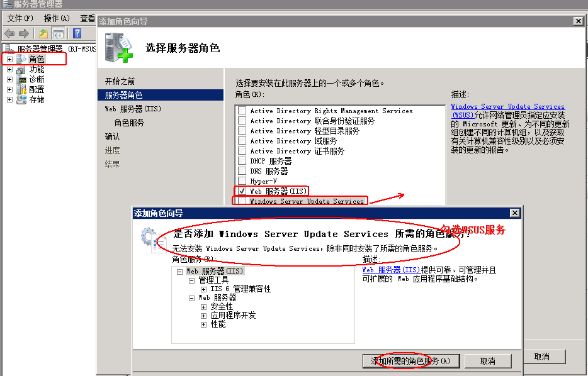
Task: Click 取消 in the role services dialog
Action: [488, 361]
